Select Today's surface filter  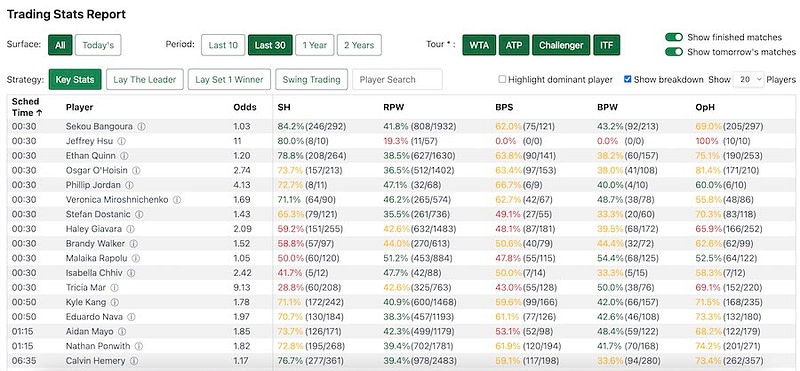point(98,45)
